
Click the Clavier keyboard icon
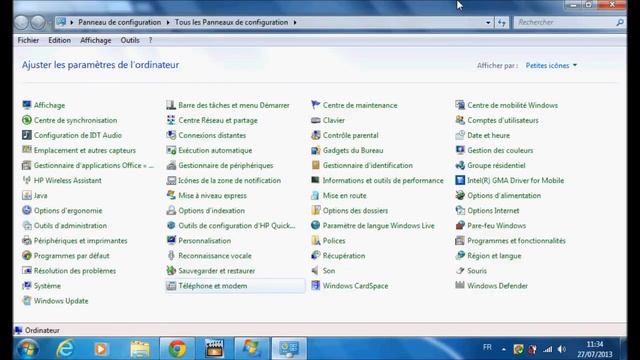point(316,120)
